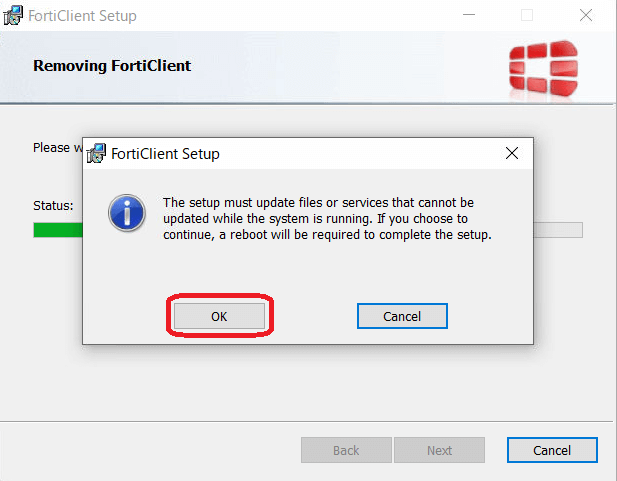Click the Removing FortiClient heading
Screen dimensions: 617x481
[x=112, y=66]
